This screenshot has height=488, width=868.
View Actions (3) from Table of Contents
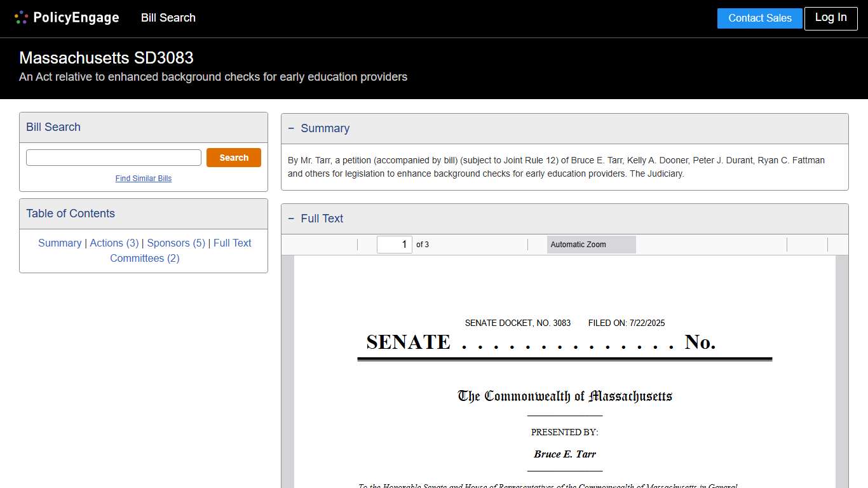pyautogui.click(x=114, y=243)
